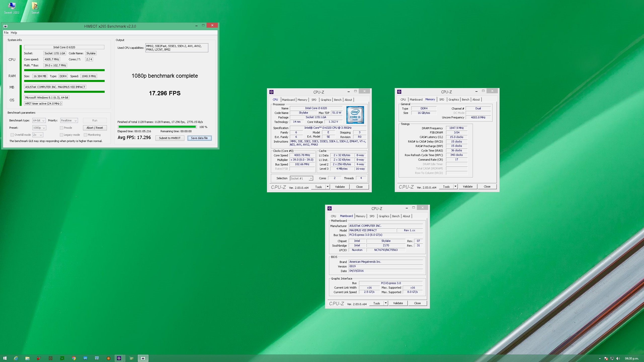
Task: Show hidden system tray icons
Action: 600,358
